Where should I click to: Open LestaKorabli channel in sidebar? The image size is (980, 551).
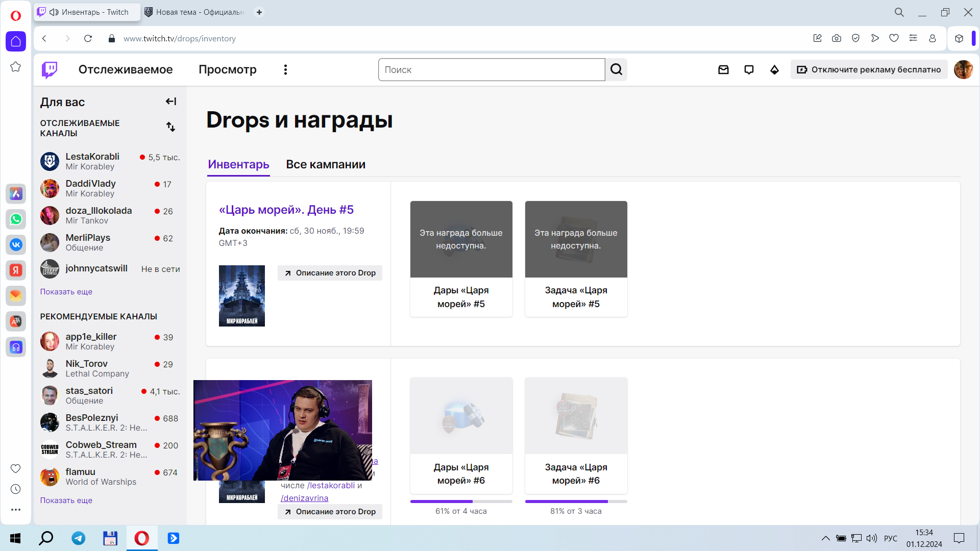(110, 162)
